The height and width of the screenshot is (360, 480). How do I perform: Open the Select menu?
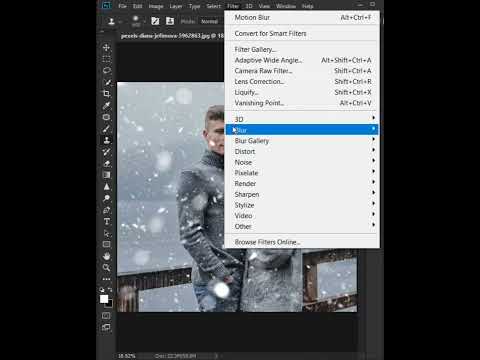[x=213, y=6]
